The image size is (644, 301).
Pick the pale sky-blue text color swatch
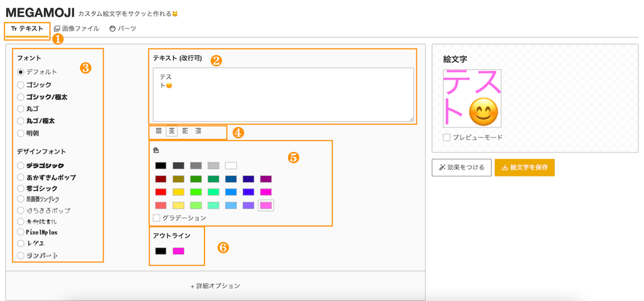pos(231,205)
